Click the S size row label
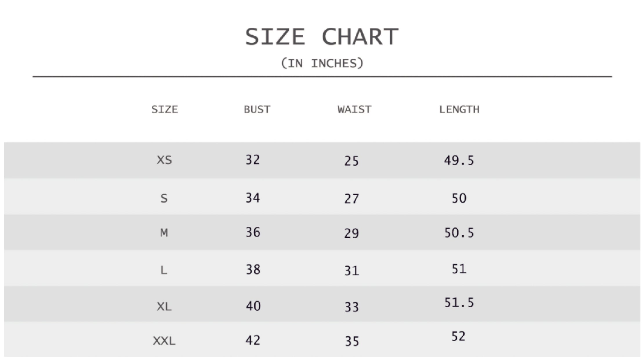Screen dimensions: 644x357 164,199
